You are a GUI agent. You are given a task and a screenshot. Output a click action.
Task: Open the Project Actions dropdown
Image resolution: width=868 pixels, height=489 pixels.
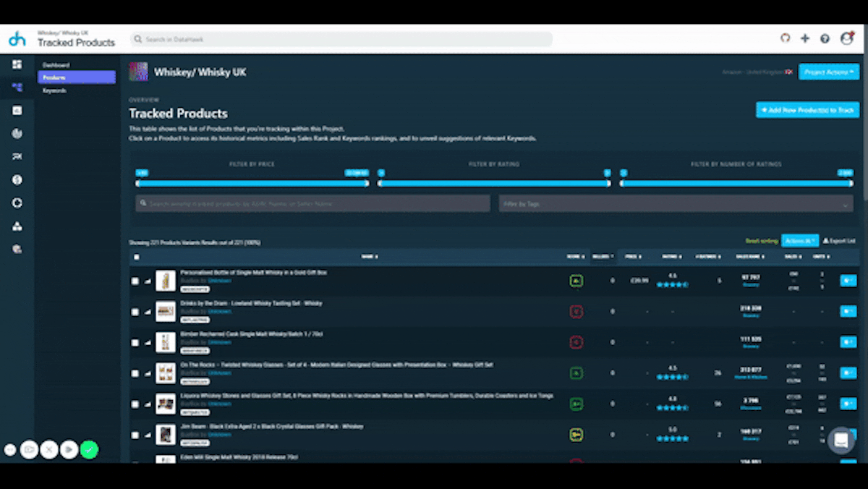tap(829, 72)
